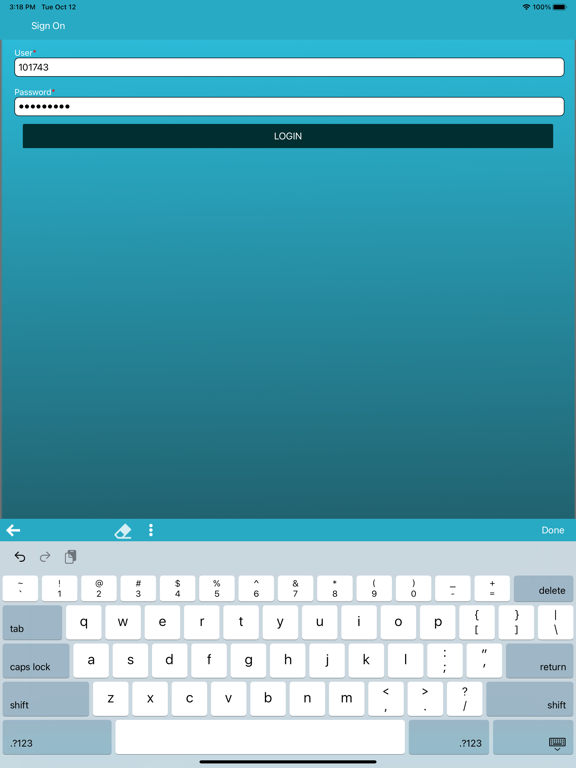Tap the k key
576x768 pixels.
tap(366, 661)
